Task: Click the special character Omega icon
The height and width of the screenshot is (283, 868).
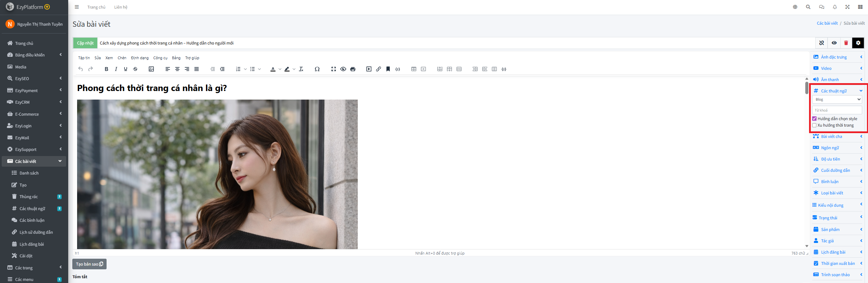Action: tap(317, 69)
